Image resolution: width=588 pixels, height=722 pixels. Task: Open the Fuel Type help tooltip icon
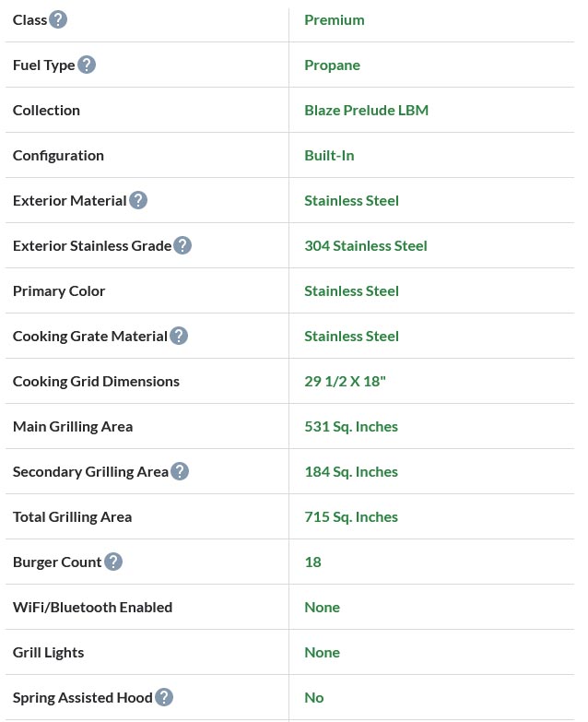(x=87, y=65)
